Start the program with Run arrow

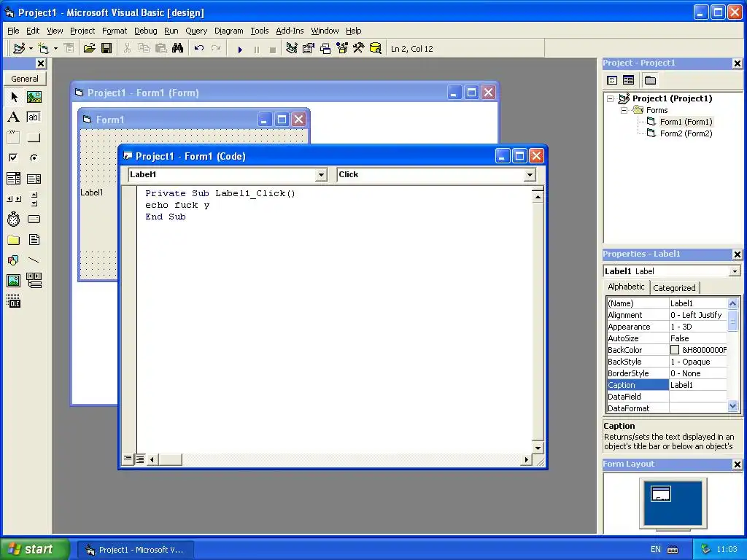[240, 49]
